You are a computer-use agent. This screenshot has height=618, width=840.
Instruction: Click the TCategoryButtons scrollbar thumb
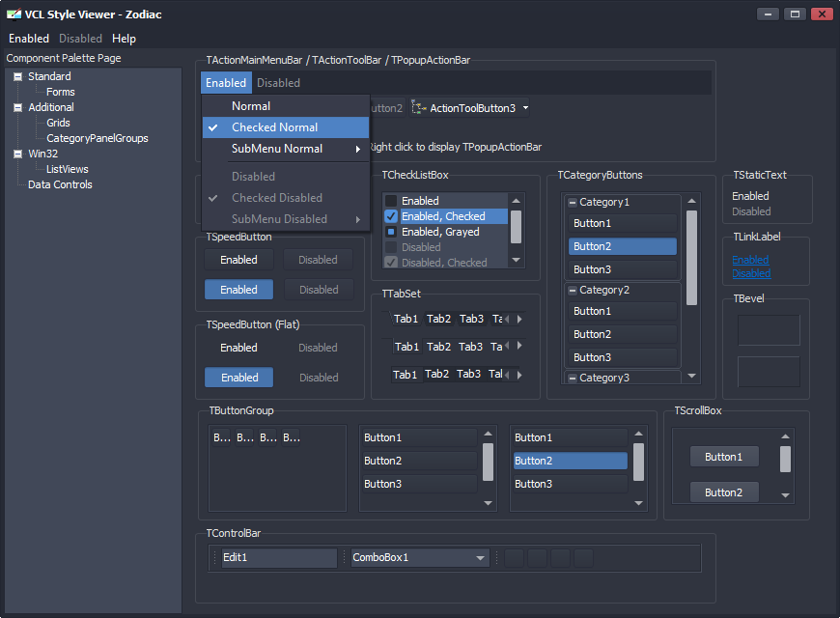point(691,258)
